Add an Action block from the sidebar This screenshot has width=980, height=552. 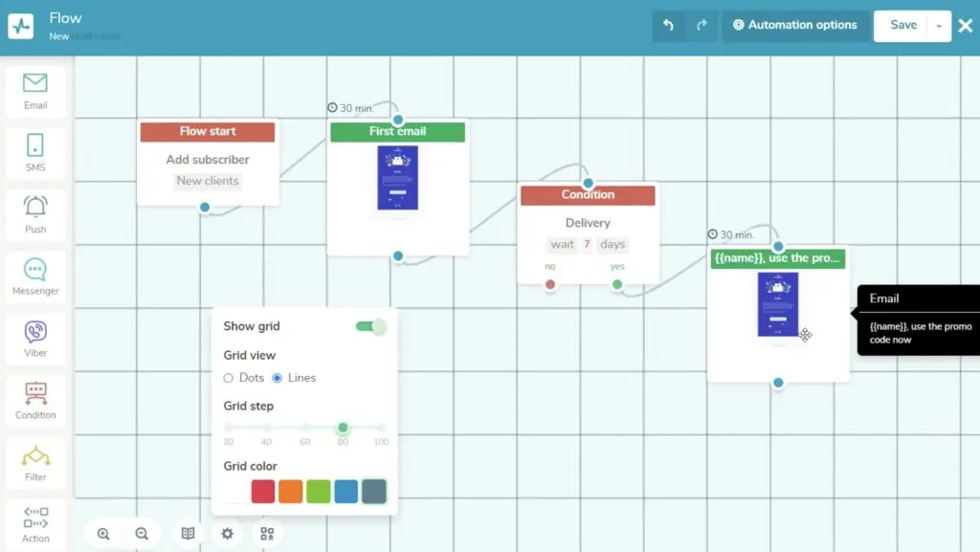35,523
